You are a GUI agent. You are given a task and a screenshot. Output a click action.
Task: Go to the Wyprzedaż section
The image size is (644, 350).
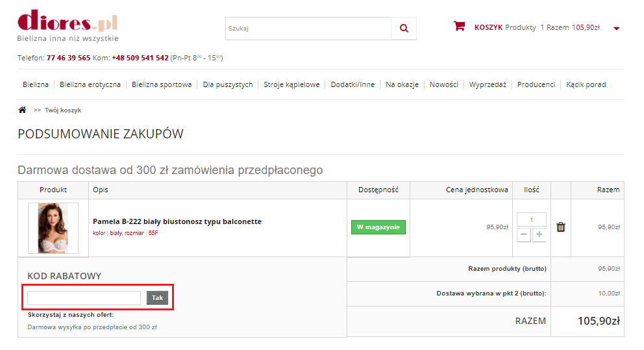(x=488, y=84)
